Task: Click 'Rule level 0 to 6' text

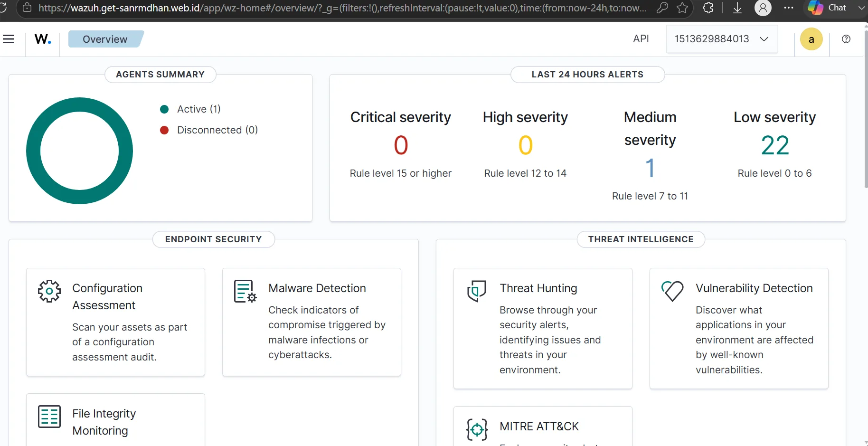Action: [x=775, y=173]
